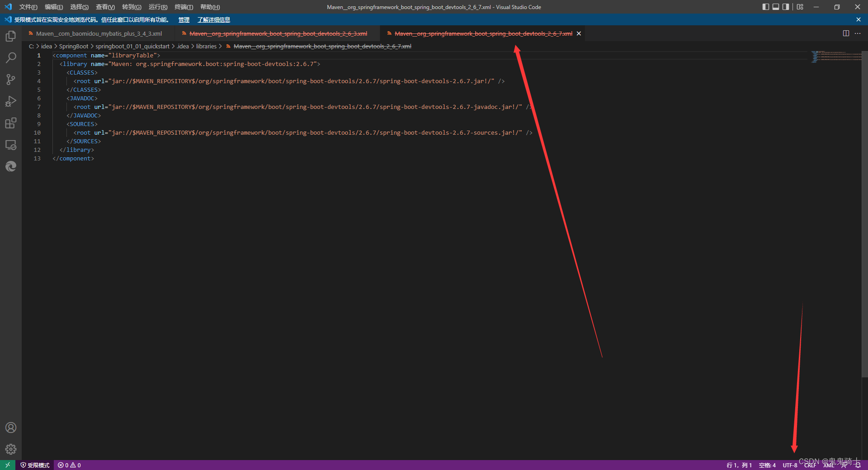Click breadcrumb springboot_01_01_quickstart
The width and height of the screenshot is (868, 470).
132,46
